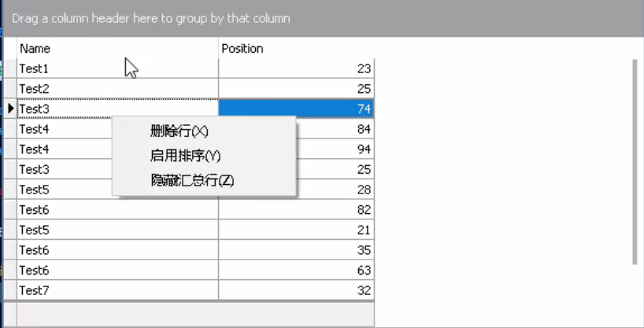Click the highlighted Position cell showing 74

pos(296,109)
